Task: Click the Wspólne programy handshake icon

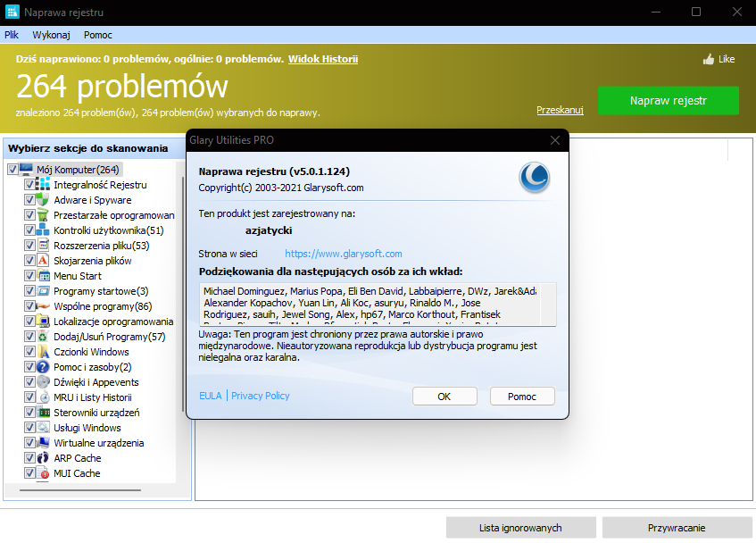Action: (43, 306)
